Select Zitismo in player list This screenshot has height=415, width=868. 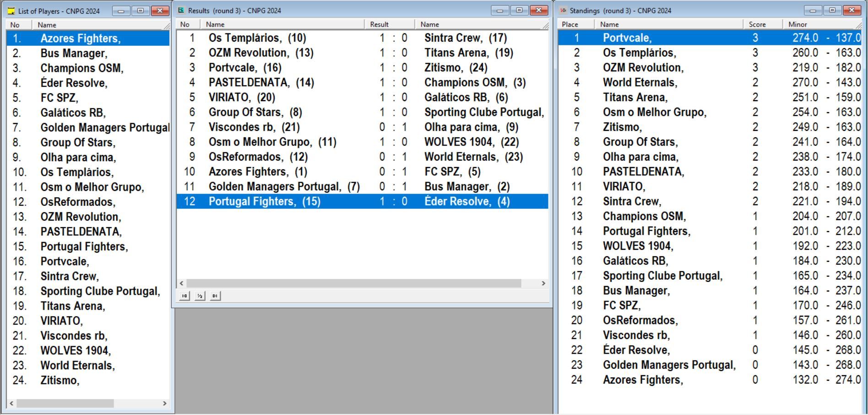coord(88,380)
